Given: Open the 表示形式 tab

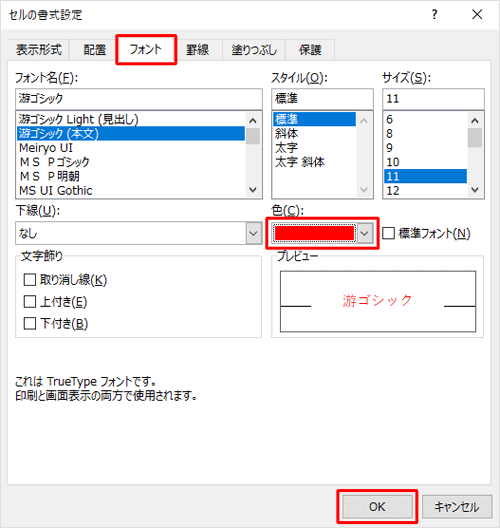Looking at the screenshot, I should click(x=38, y=50).
